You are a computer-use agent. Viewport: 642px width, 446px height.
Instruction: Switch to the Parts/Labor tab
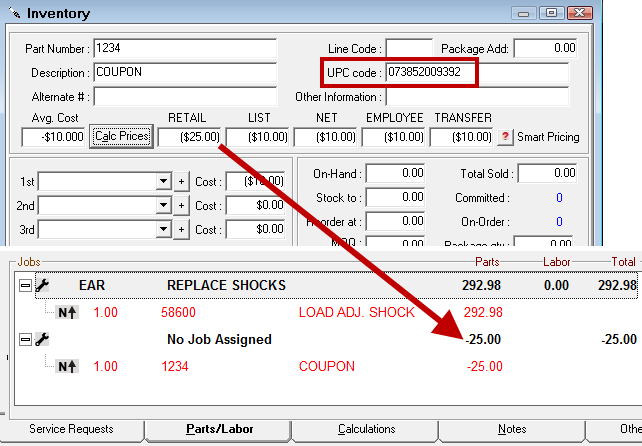tap(219, 429)
